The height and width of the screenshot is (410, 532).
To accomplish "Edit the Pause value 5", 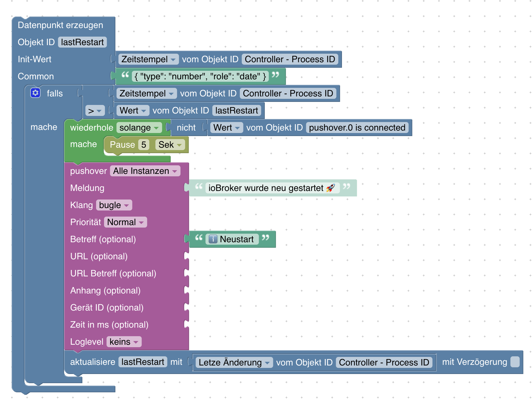I will [x=144, y=145].
